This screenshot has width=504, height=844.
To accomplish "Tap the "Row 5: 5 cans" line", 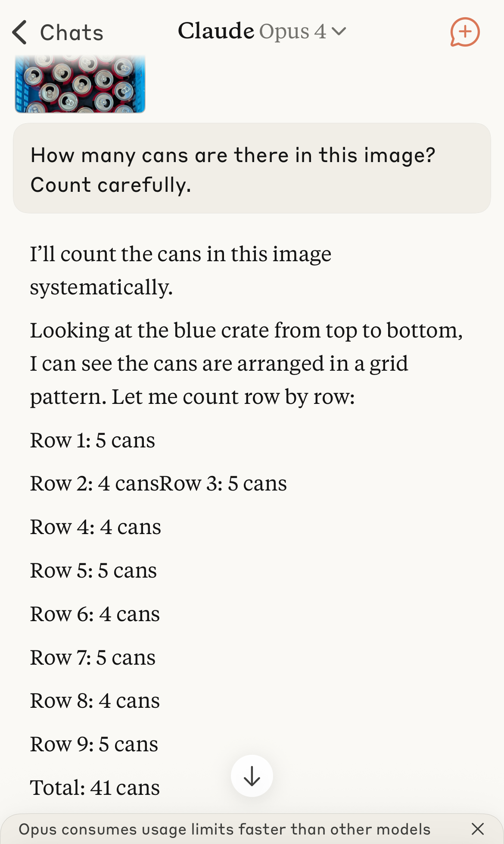I will point(93,570).
